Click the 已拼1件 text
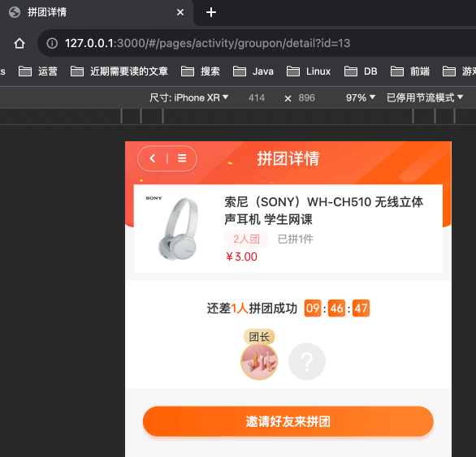This screenshot has height=457, width=476. click(296, 239)
